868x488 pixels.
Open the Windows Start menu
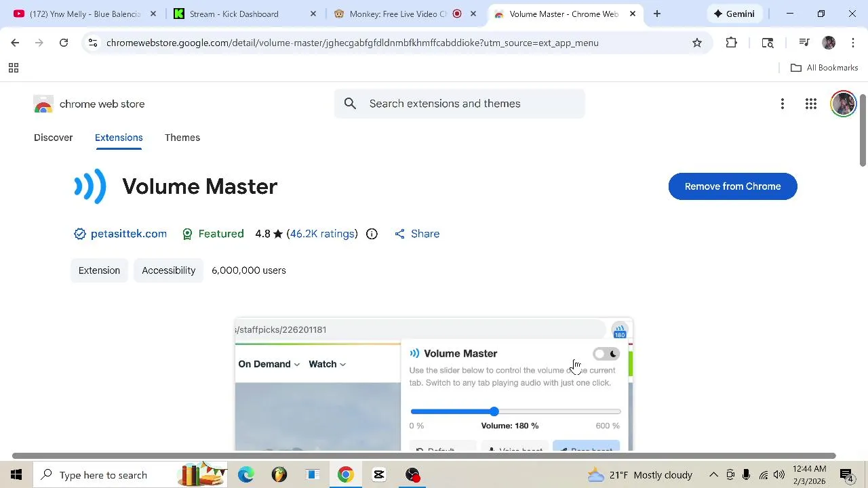16,474
